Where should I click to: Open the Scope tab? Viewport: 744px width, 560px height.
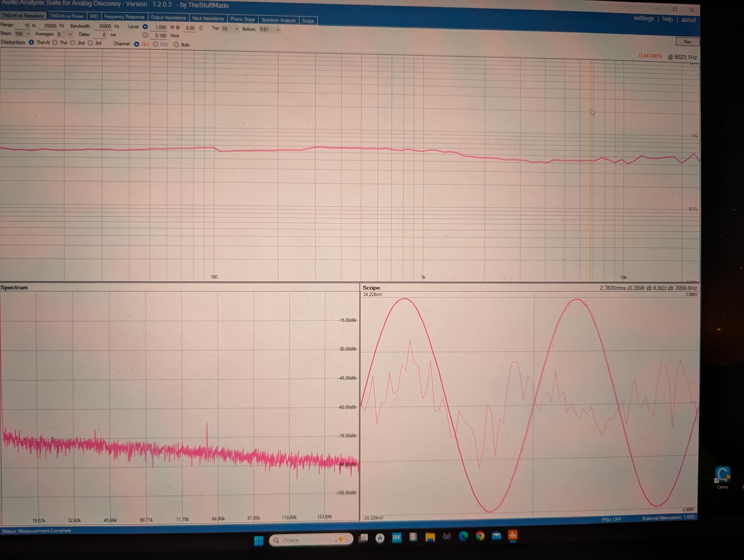[x=308, y=21]
